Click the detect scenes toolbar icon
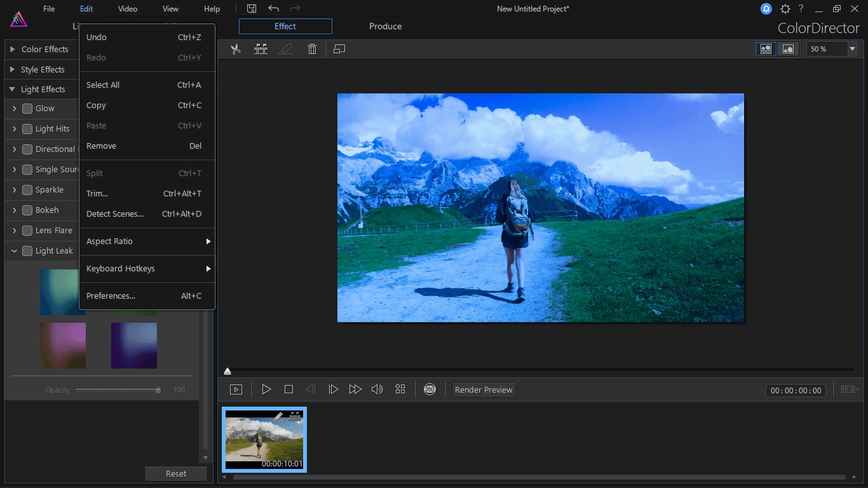 click(261, 49)
